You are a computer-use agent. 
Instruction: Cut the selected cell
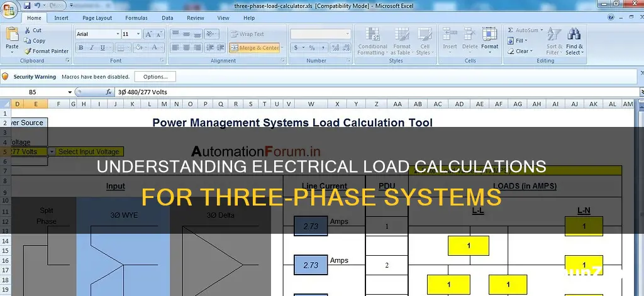click(33, 30)
